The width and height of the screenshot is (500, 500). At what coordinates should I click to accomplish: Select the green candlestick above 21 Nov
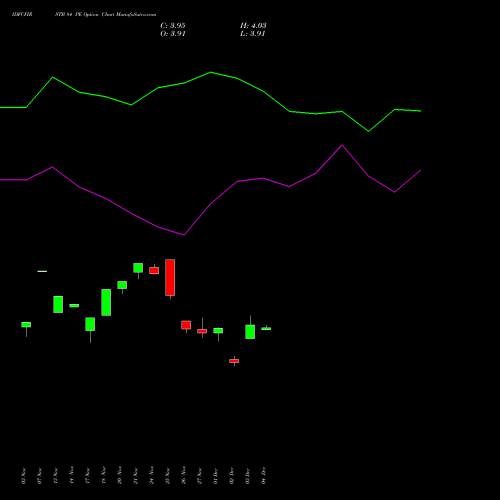pos(138,268)
